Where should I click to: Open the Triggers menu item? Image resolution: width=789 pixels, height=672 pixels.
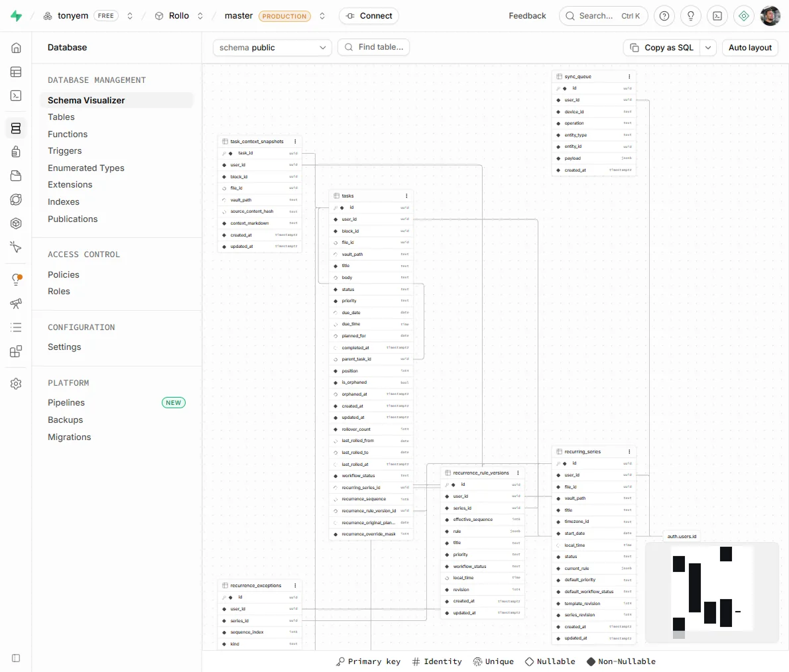[x=64, y=151]
